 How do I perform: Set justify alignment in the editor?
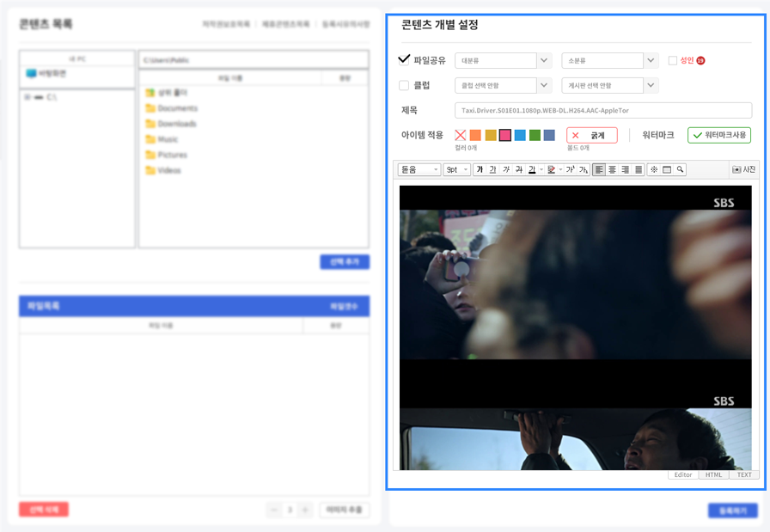tap(637, 169)
